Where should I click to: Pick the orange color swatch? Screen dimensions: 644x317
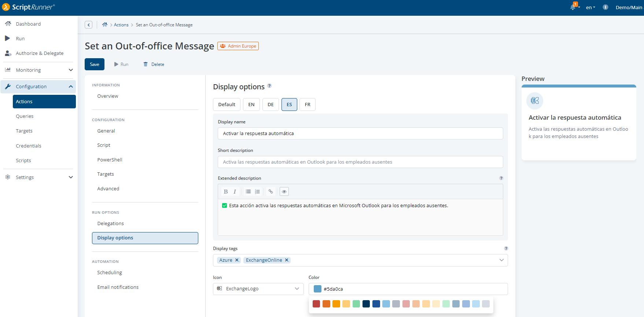click(x=326, y=304)
